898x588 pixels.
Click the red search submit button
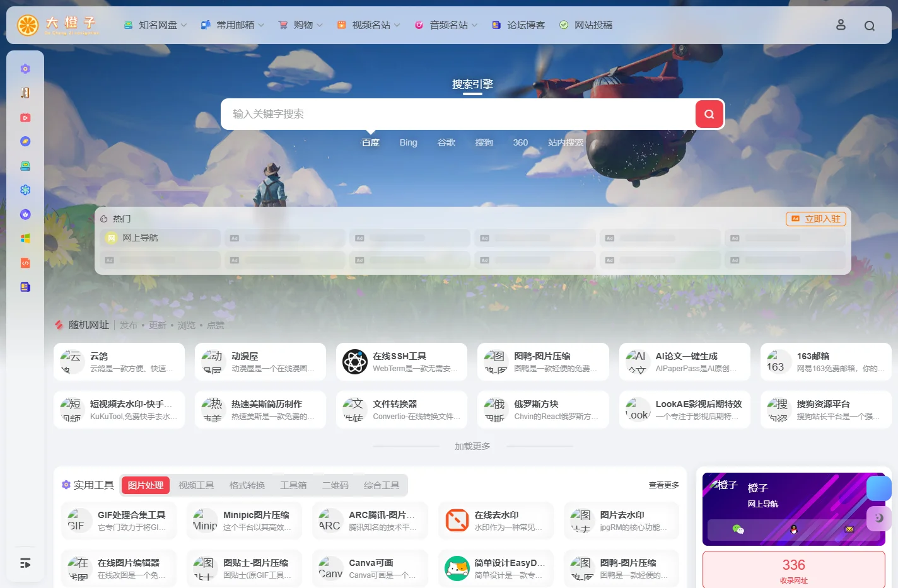[x=709, y=114]
